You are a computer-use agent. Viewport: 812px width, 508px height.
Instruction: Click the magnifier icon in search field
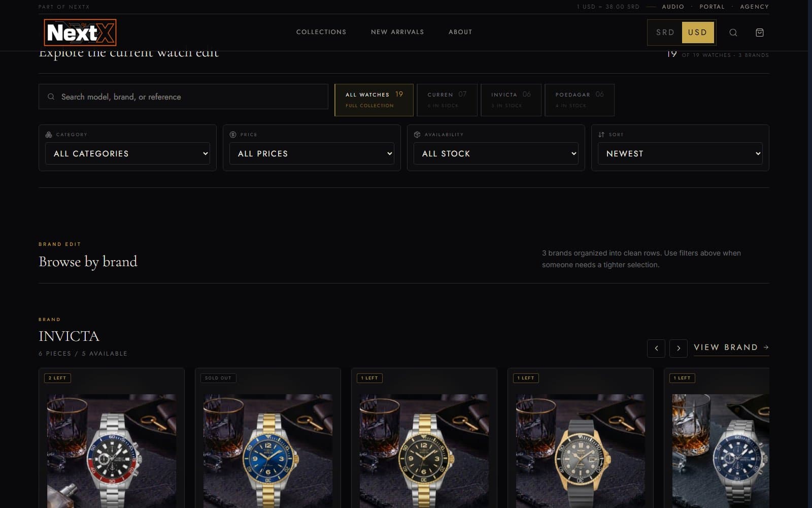click(x=51, y=97)
